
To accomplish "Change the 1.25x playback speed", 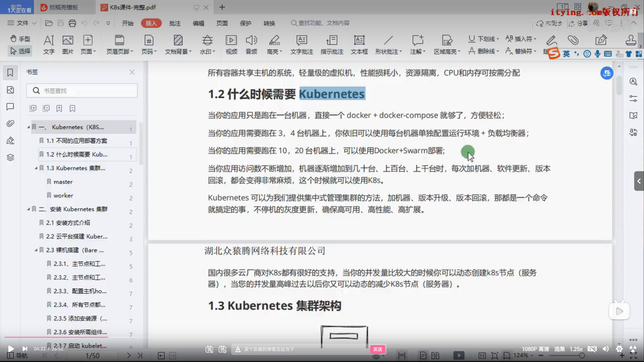I will pos(576,349).
